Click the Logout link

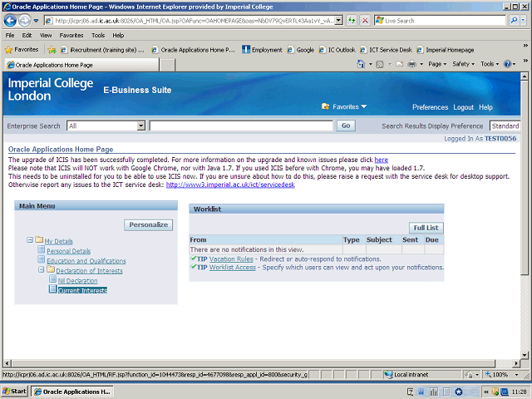point(463,107)
